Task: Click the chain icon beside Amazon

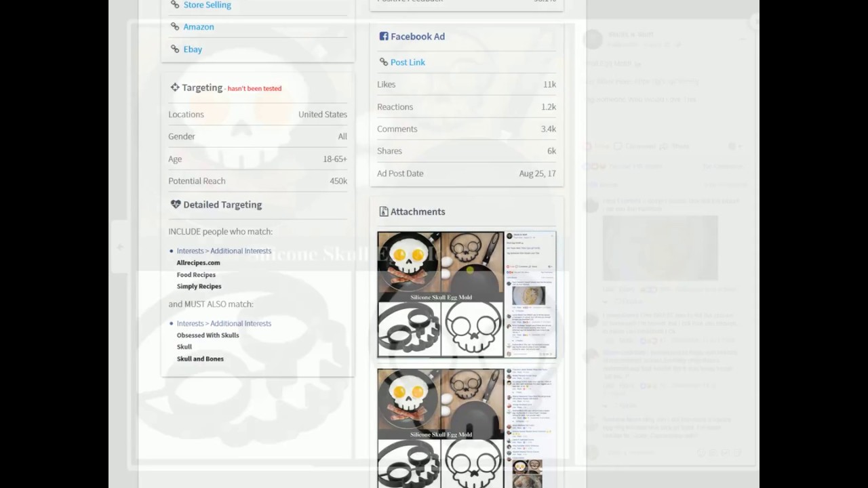Action: point(175,26)
